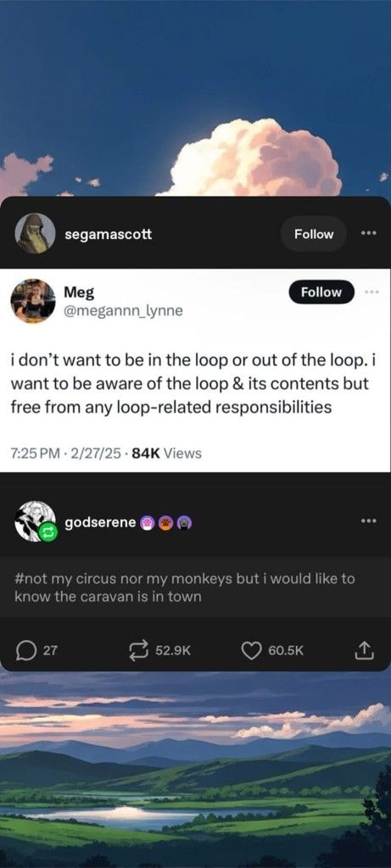
Task: Share the post with the upload icon
Action: tap(365, 650)
